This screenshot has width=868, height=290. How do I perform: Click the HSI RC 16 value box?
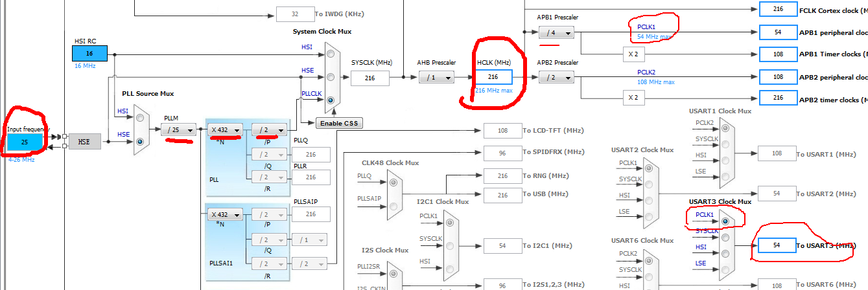(x=90, y=54)
